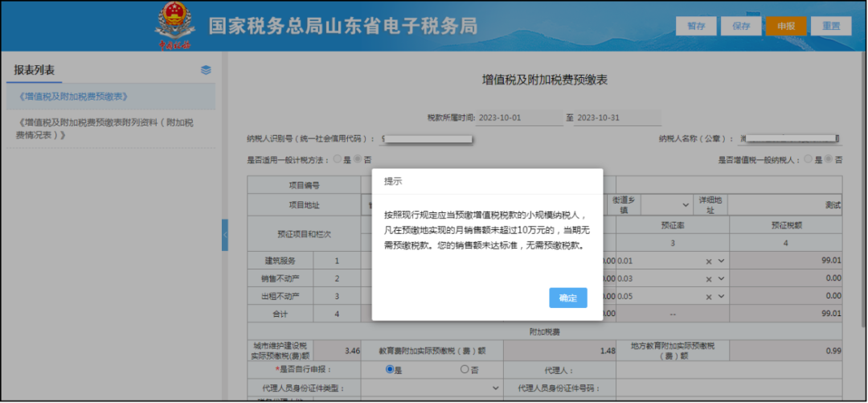Screen dimensions: 868x403
Task: Expand the 0.01 预征率 dropdown arrow
Action: (722, 261)
